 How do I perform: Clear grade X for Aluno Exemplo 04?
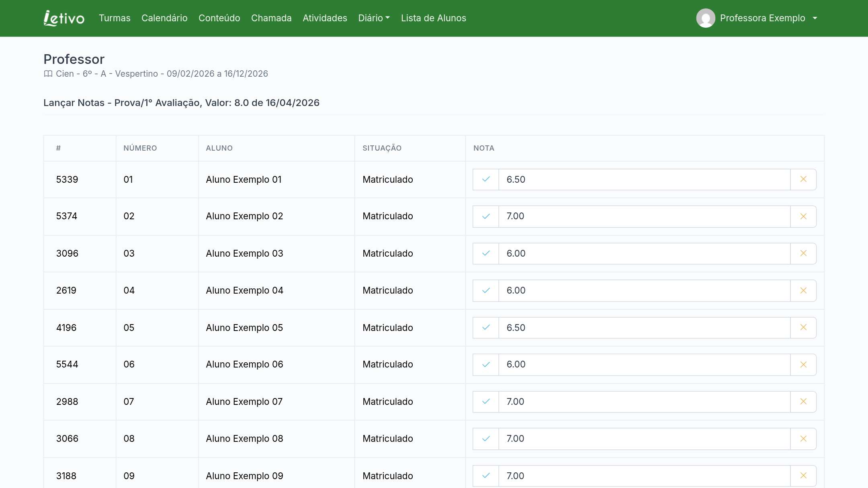(x=803, y=290)
